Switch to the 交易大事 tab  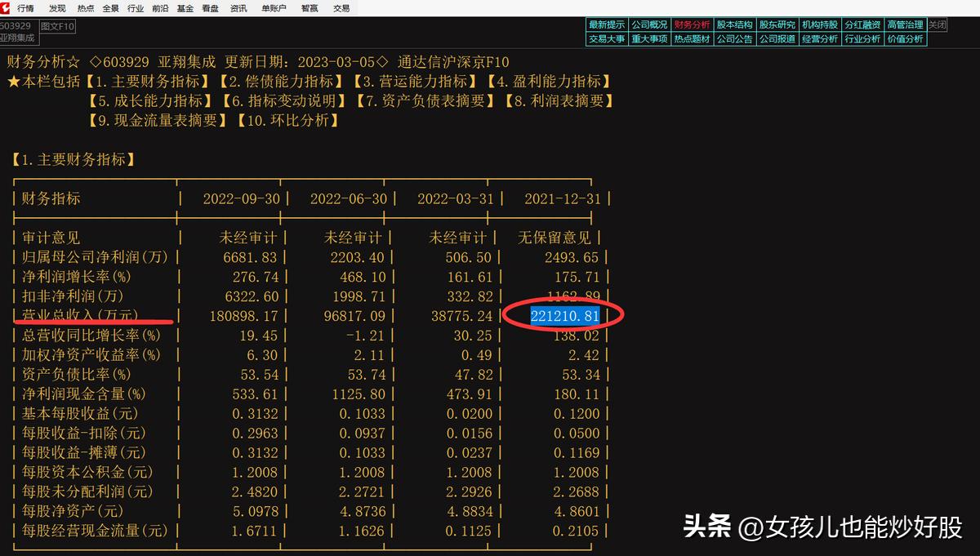(x=607, y=38)
